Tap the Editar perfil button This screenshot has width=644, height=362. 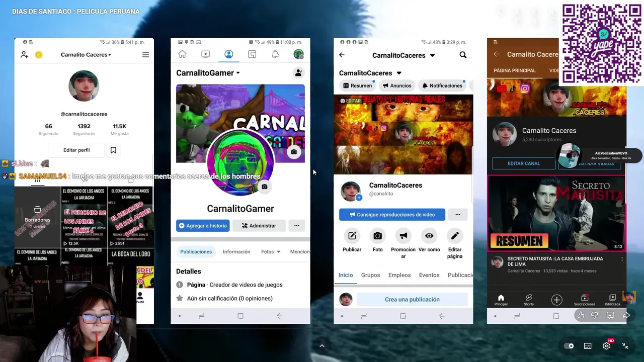(76, 150)
